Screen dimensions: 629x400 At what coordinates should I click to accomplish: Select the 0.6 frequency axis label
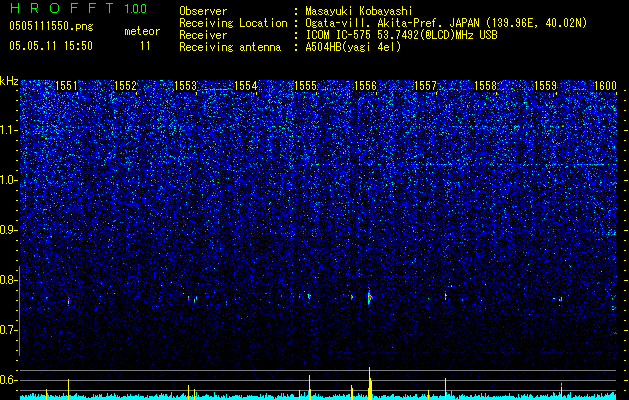[x=9, y=380]
